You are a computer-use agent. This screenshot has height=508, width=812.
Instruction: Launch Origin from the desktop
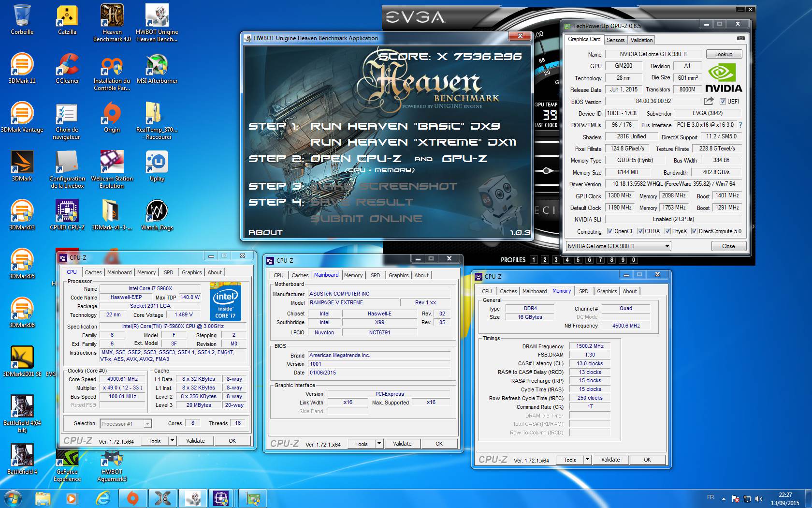click(x=112, y=117)
